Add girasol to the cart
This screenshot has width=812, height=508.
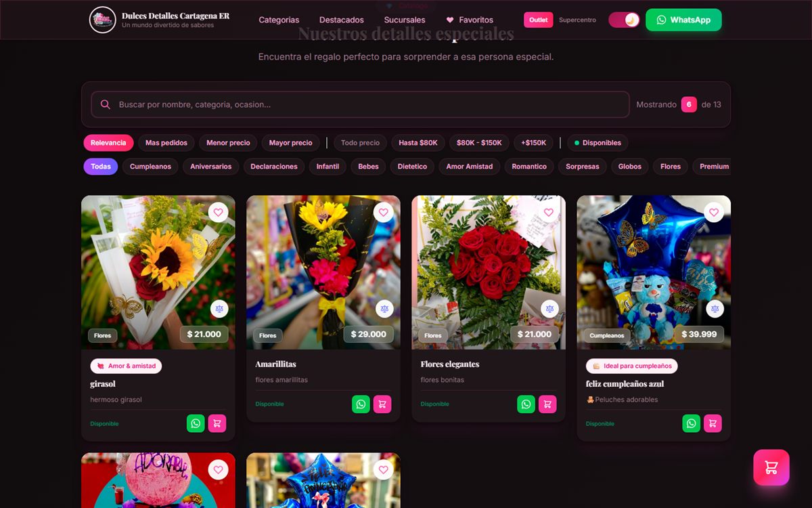[x=217, y=423]
